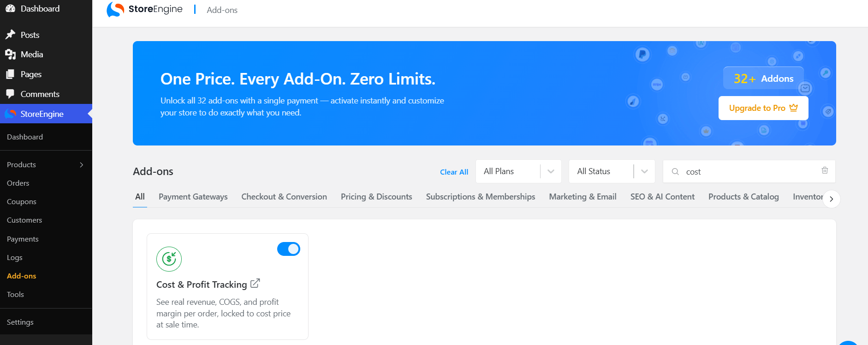Switch to Marketing & Email tab
Screen dimensions: 868x345
tap(583, 197)
